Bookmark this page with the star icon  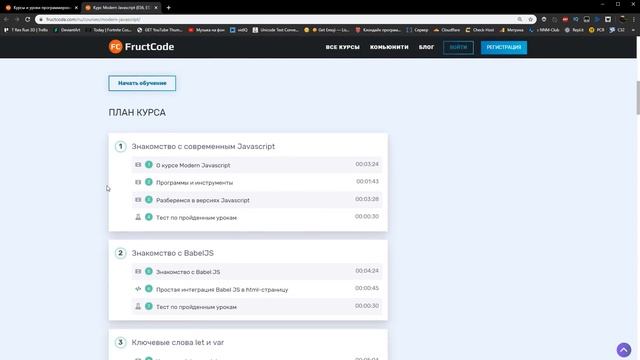coord(530,19)
